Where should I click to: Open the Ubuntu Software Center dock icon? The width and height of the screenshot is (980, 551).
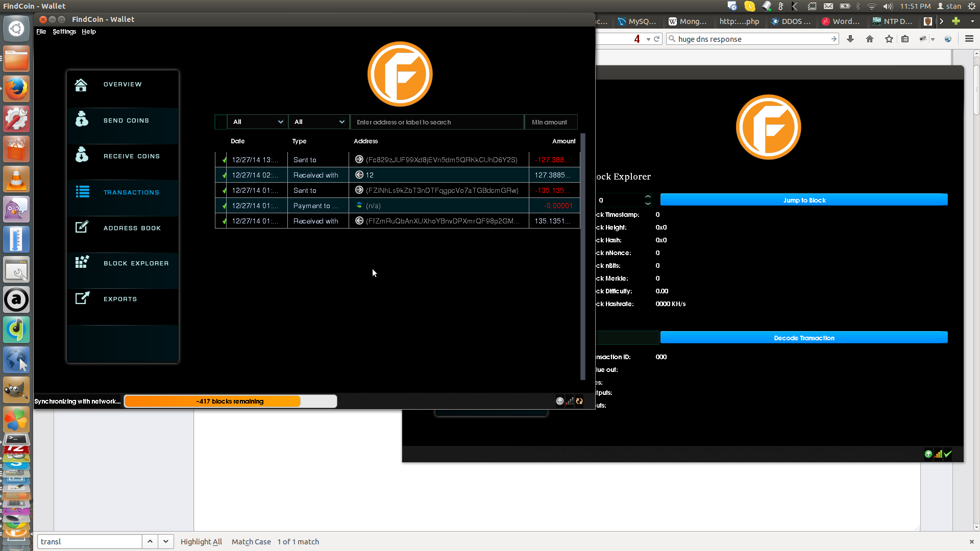tap(16, 149)
